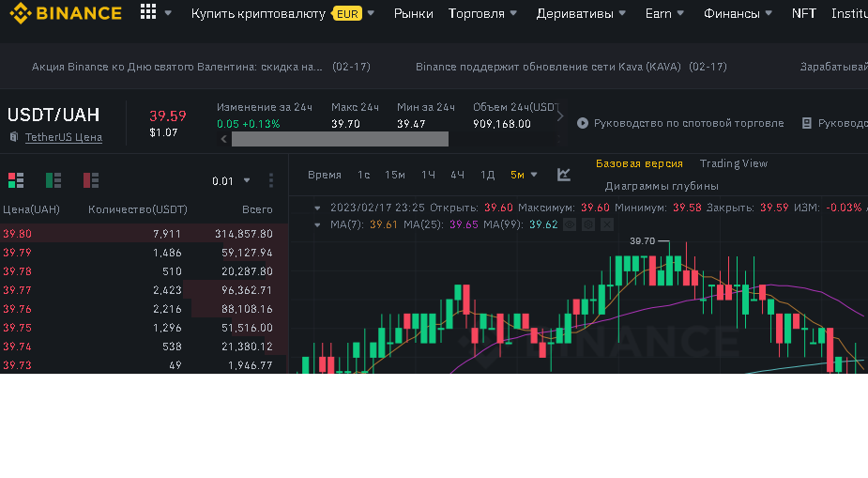Open MA indicator settings gear
Image resolution: width=868 pixels, height=478 pixels.
coord(588,224)
